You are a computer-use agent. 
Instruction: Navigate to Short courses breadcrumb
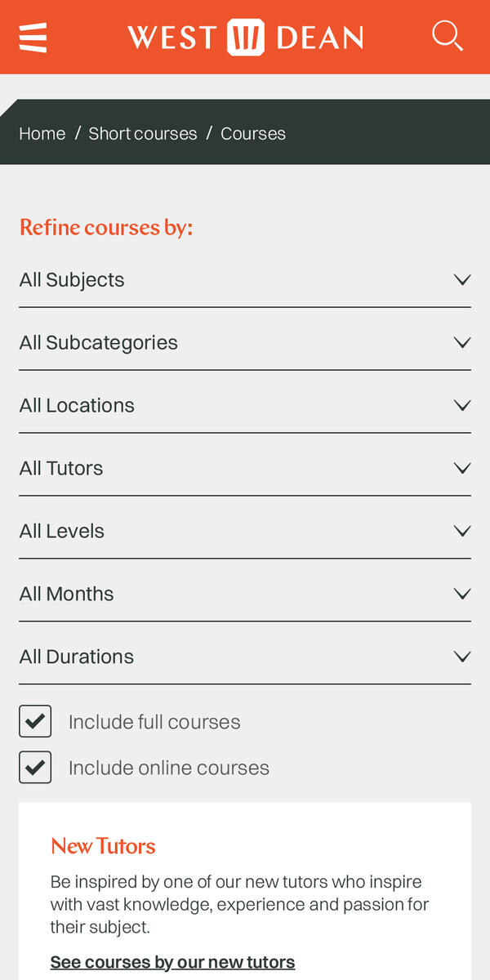point(143,134)
